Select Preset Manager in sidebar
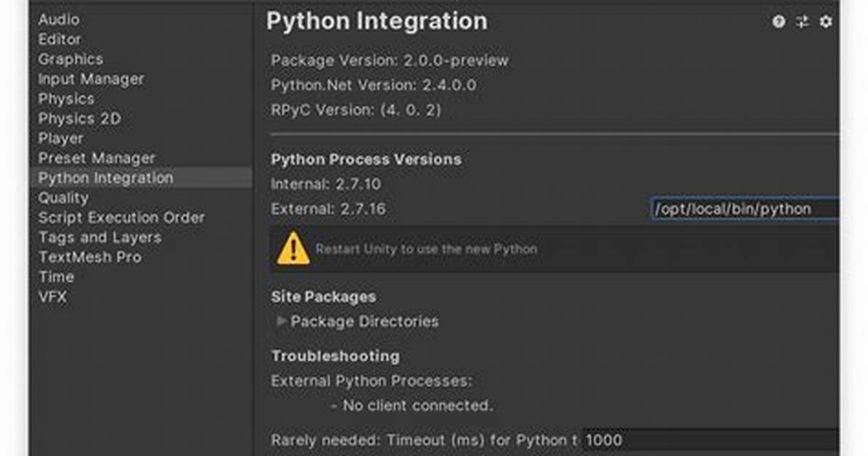Screen dimensions: 868x456 (x=97, y=158)
